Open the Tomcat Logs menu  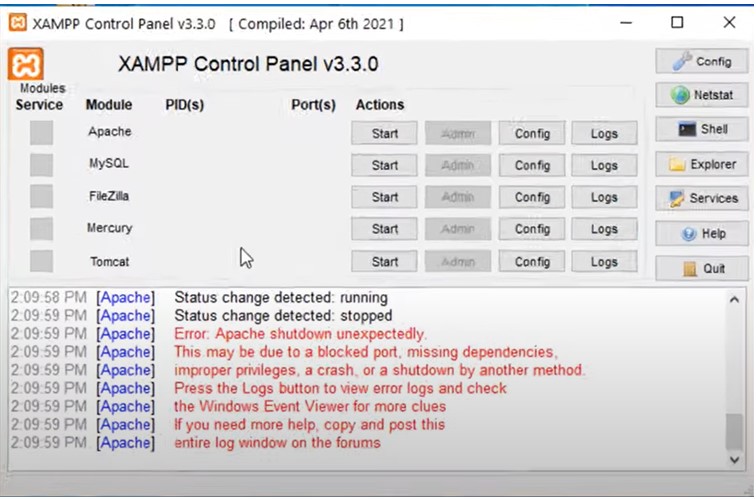(x=604, y=261)
